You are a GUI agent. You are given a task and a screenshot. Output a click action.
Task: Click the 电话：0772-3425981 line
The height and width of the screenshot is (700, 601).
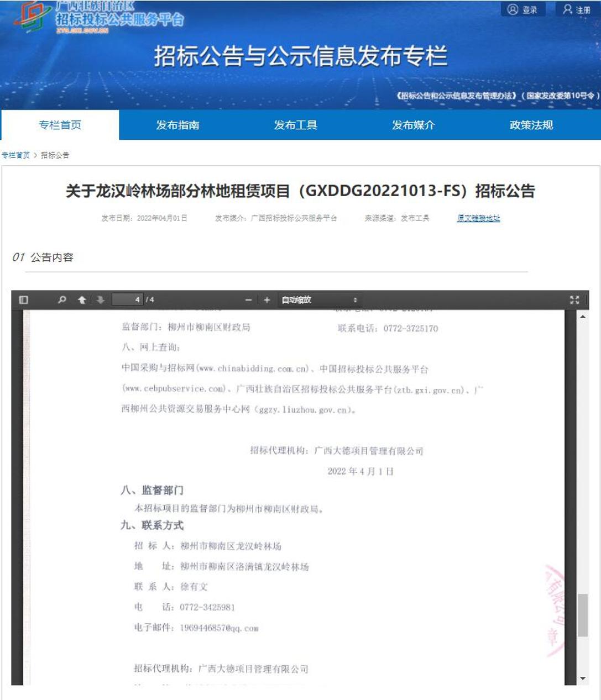tap(185, 607)
